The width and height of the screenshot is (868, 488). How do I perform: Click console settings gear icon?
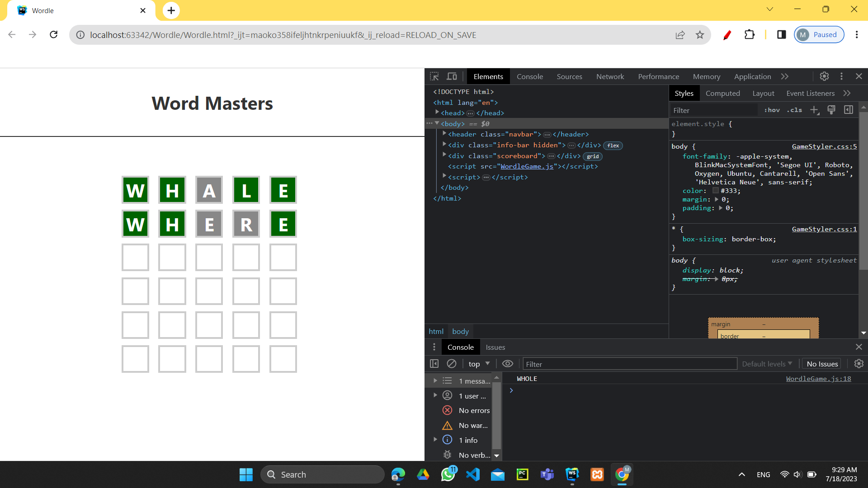tap(859, 364)
